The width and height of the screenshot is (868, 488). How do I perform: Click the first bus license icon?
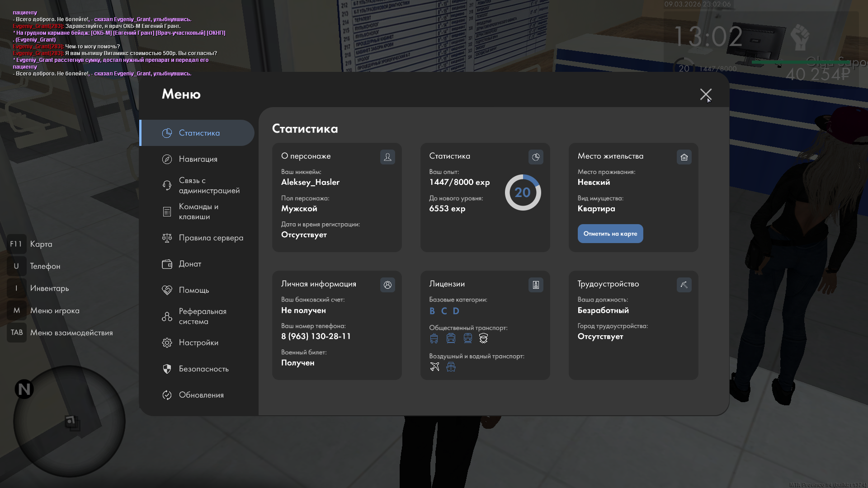coord(434,338)
